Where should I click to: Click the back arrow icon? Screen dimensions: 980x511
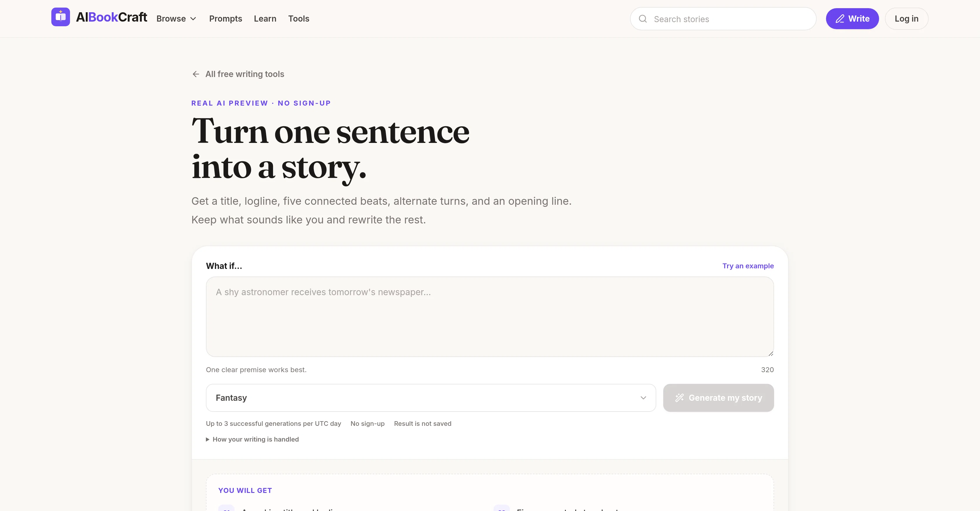(196, 74)
